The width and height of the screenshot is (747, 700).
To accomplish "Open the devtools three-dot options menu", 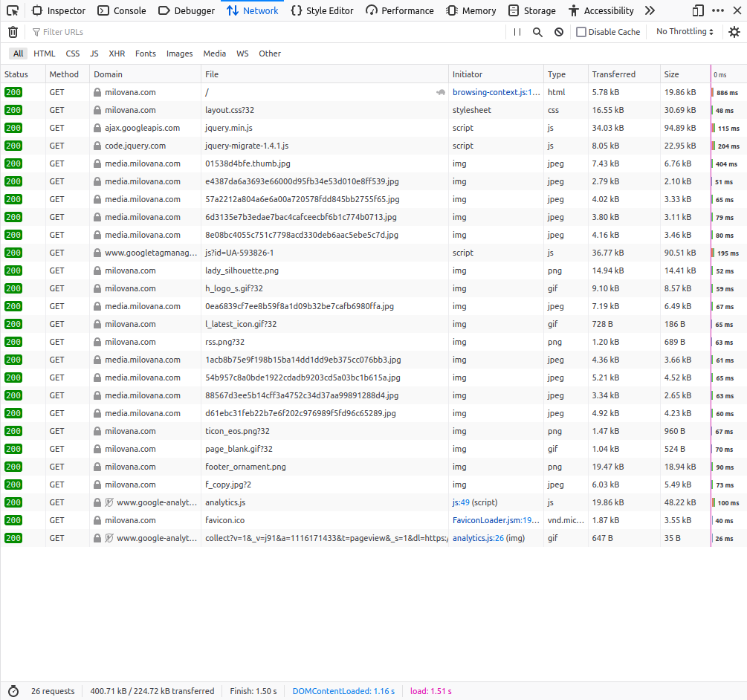I will (718, 10).
